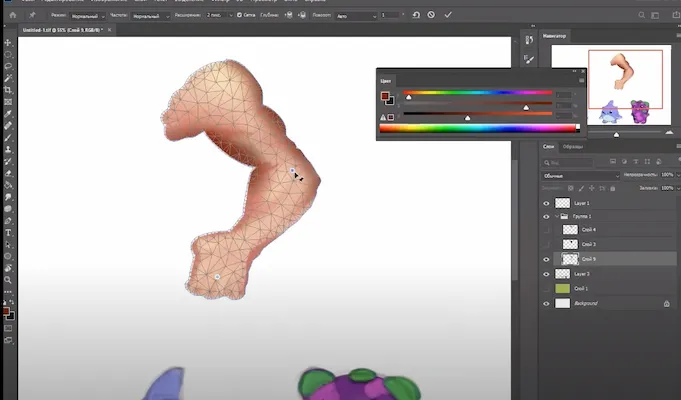Screen dimensions: 681x400
Task: Select the Слой 4 layer
Action: coord(587,230)
